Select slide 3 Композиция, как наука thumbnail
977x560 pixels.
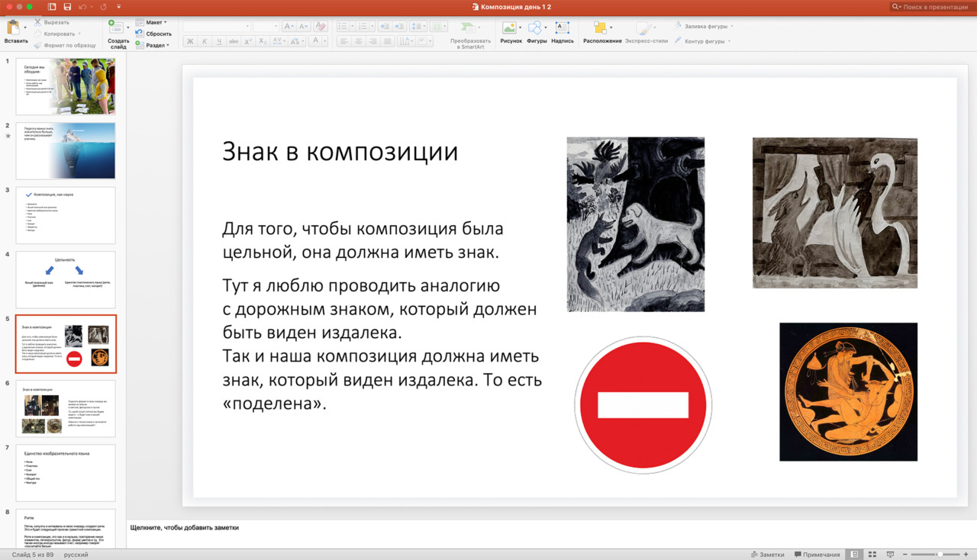(x=66, y=215)
